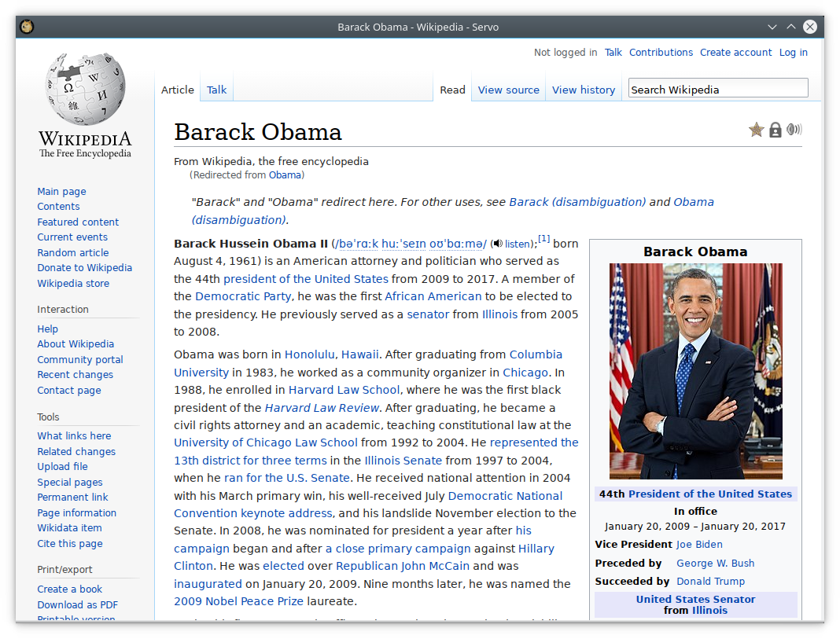Viewport: 840px width, 639px height.
Task: Open Wikidata item link
Action: tap(69, 527)
